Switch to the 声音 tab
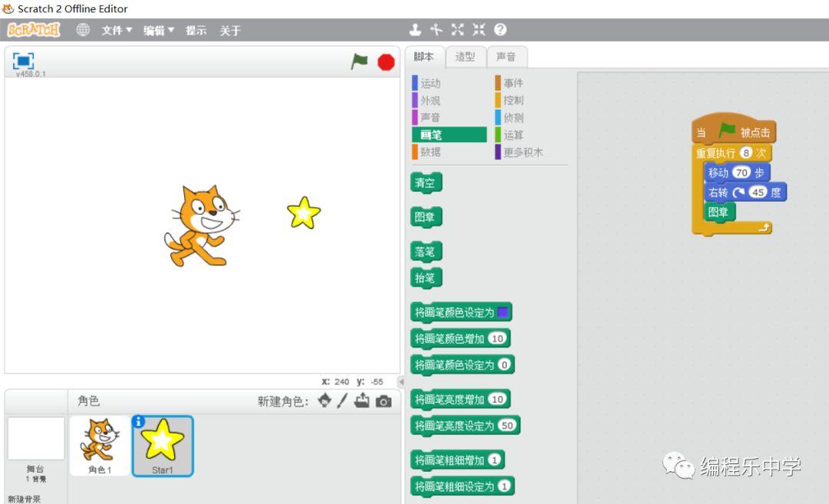Viewport: 829px width, 504px height. 506,57
